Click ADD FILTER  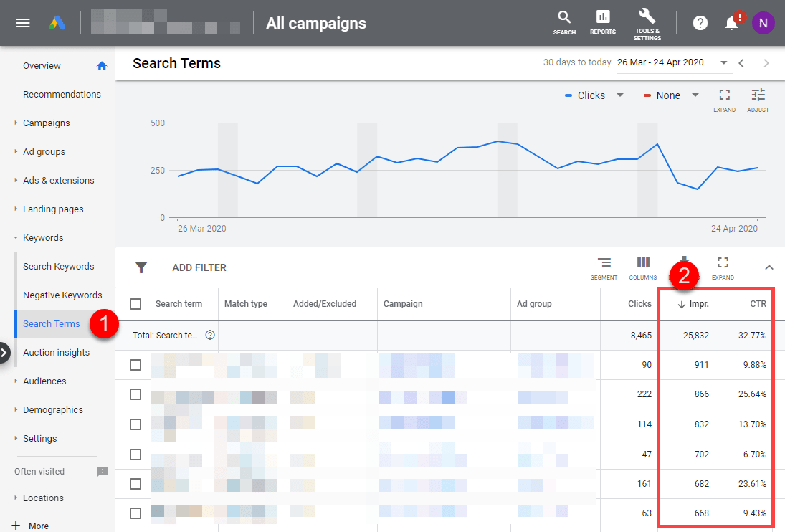[199, 267]
